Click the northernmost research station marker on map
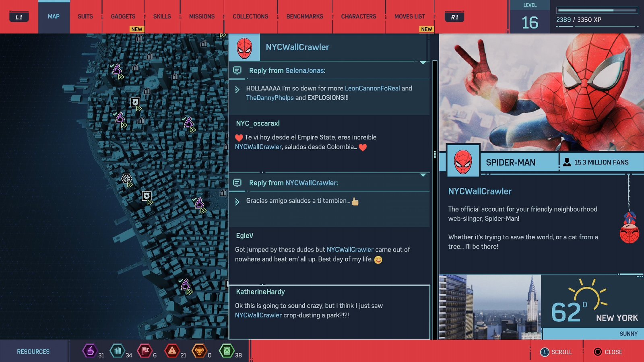This screenshot has height=362, width=644. 117,70
